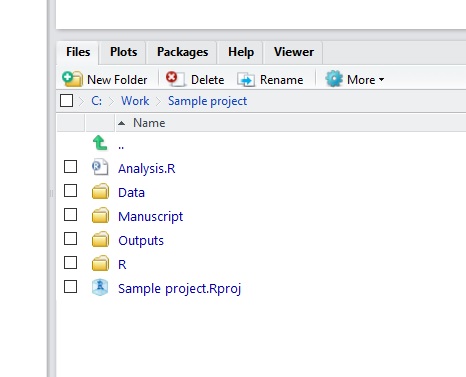
Task: Tick the select-all checkbox beside the path
Action: (x=67, y=100)
